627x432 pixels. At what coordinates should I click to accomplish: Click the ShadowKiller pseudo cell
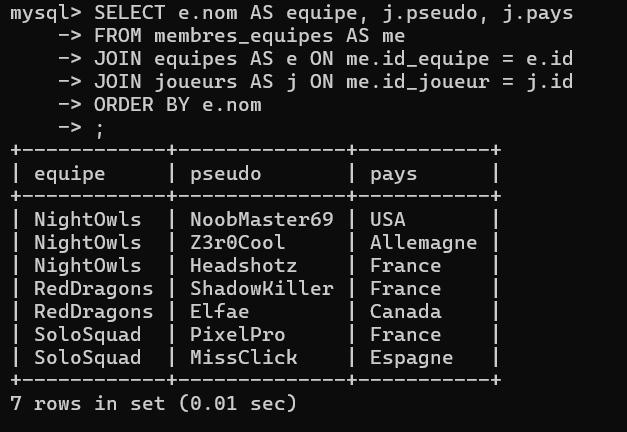click(262, 289)
